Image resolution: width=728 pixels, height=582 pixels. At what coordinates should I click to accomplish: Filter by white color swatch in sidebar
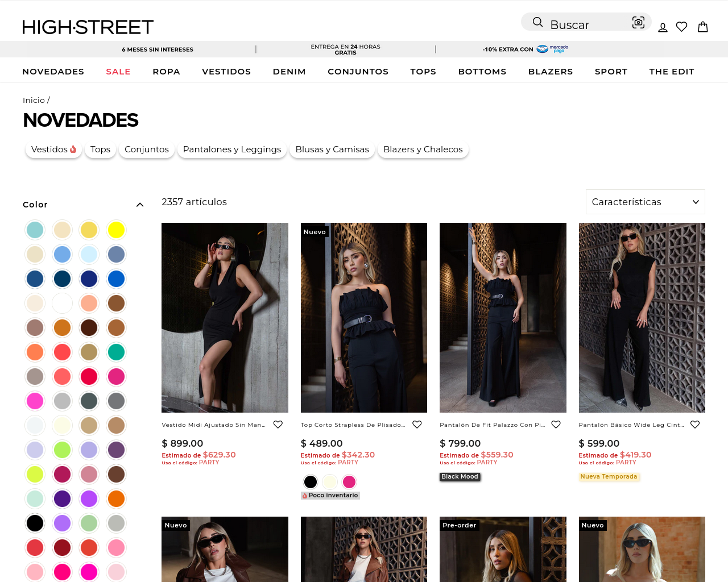click(63, 303)
